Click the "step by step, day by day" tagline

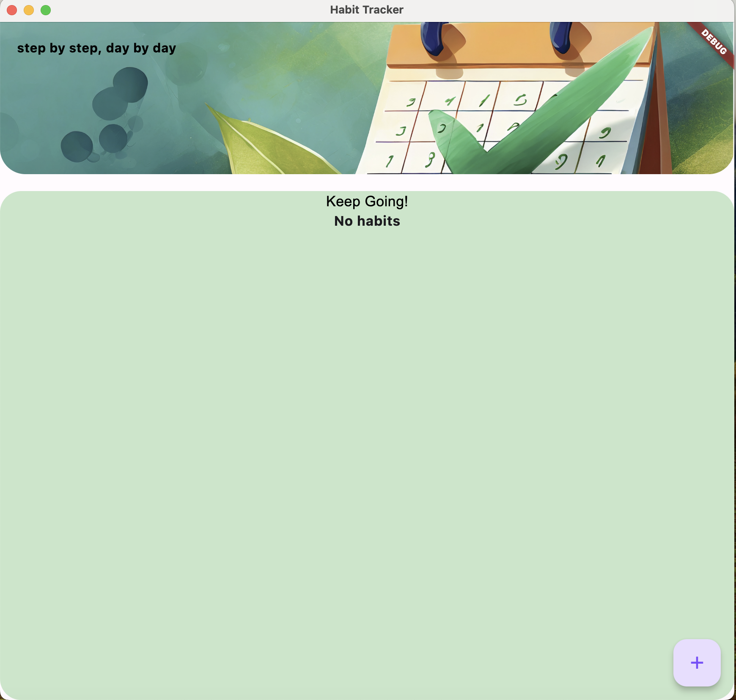pyautogui.click(x=96, y=48)
